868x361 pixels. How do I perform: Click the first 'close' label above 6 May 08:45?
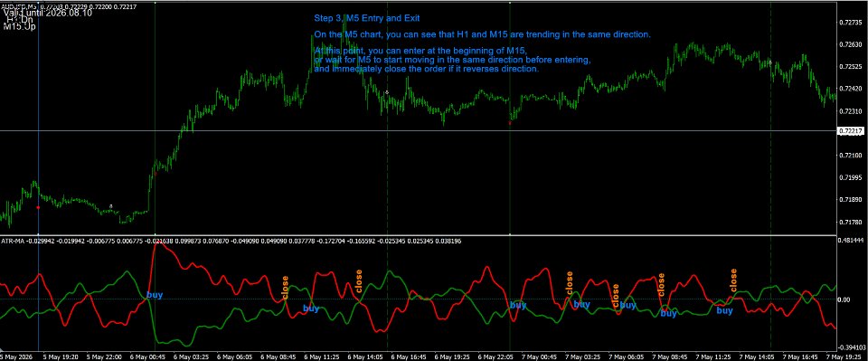coord(285,288)
